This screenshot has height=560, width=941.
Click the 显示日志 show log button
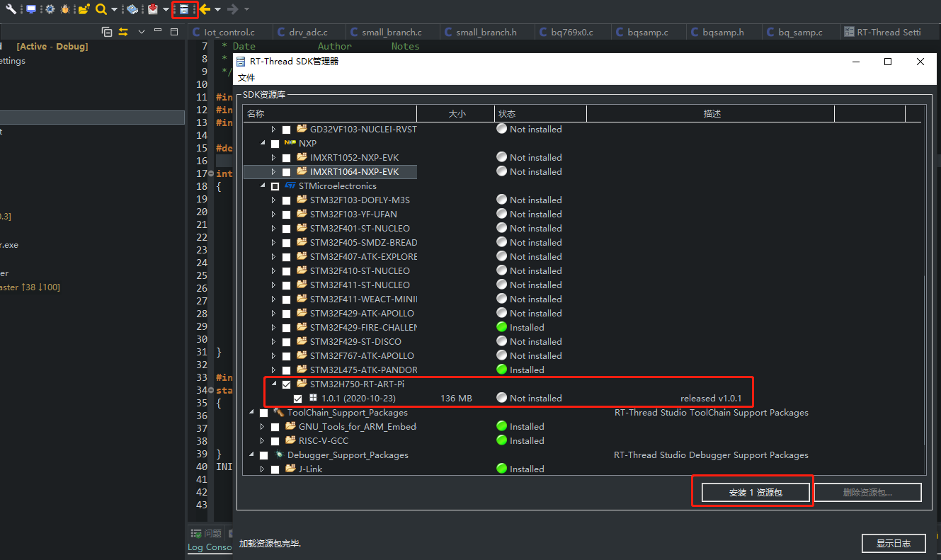894,543
